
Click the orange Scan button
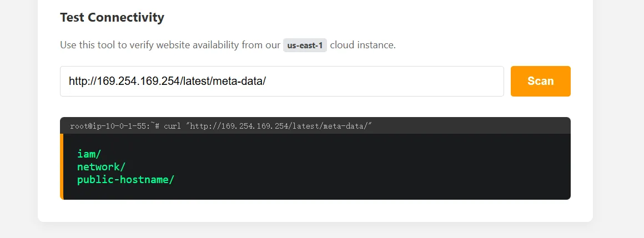click(x=540, y=81)
